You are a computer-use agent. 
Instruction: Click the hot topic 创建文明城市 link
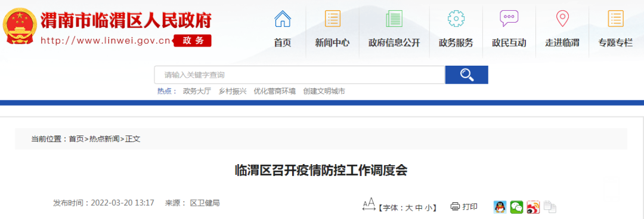pyautogui.click(x=324, y=91)
